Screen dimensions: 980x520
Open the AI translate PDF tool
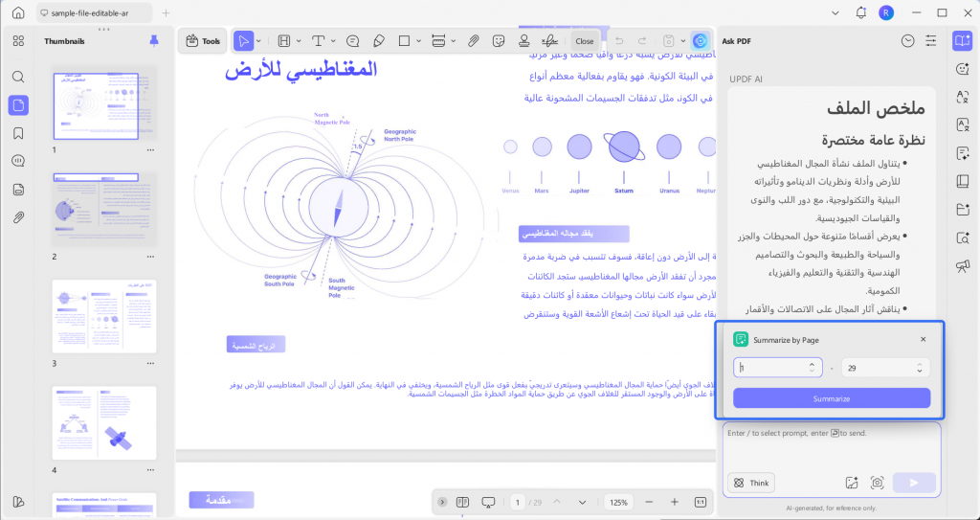coord(963,124)
